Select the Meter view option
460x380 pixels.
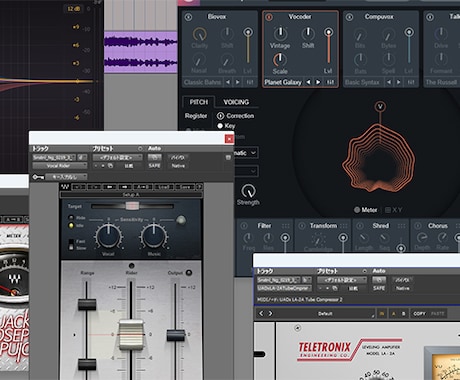pos(366,210)
